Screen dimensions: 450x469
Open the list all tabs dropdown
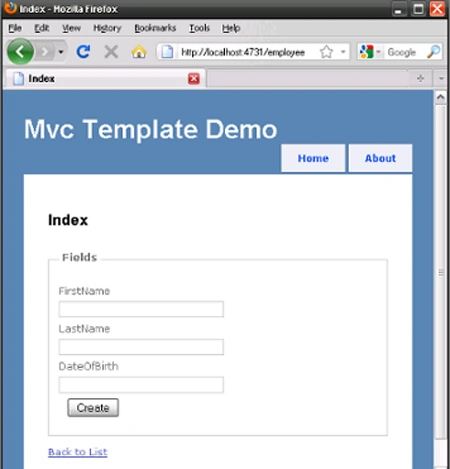[441, 79]
